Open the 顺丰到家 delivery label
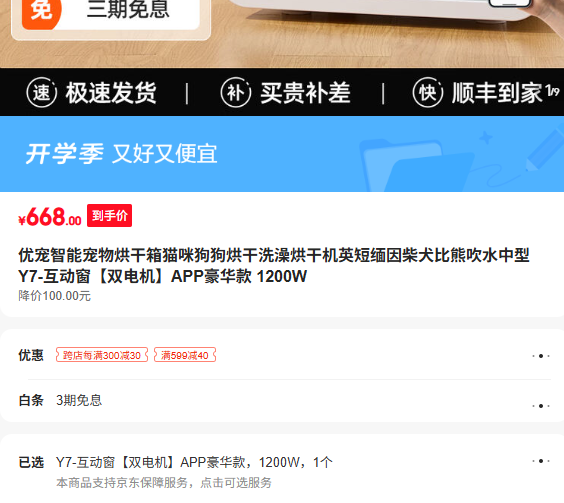 [x=497, y=93]
